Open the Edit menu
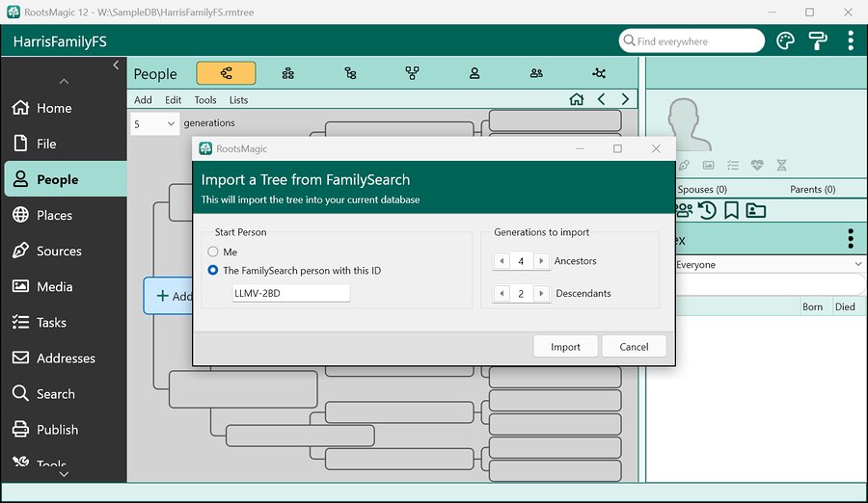Image resolution: width=868 pixels, height=503 pixels. pyautogui.click(x=174, y=99)
